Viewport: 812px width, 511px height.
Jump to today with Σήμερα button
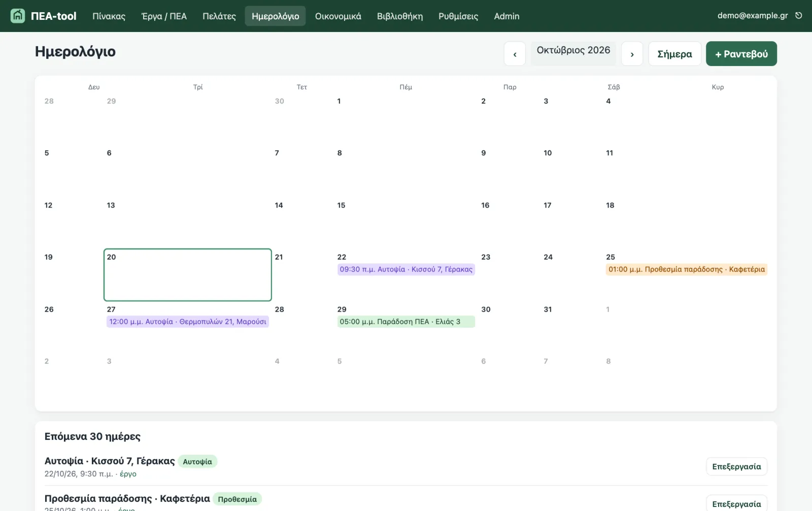(x=674, y=54)
